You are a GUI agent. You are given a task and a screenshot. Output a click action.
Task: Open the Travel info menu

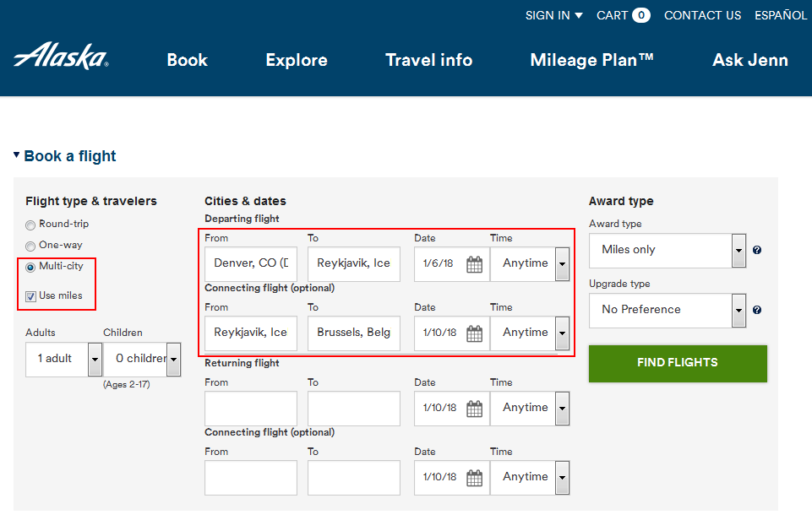pos(428,60)
